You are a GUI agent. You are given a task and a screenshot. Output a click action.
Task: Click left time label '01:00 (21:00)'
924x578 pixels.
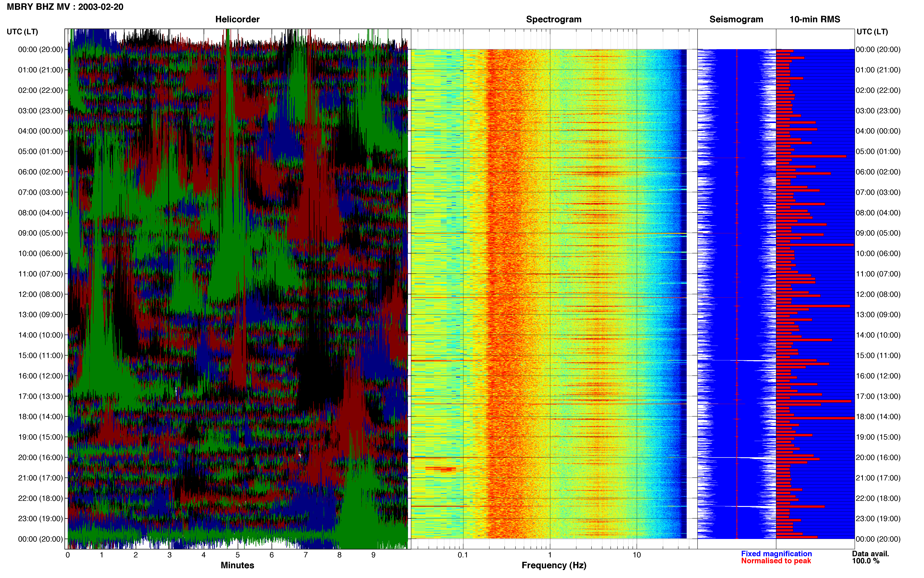[x=41, y=70]
